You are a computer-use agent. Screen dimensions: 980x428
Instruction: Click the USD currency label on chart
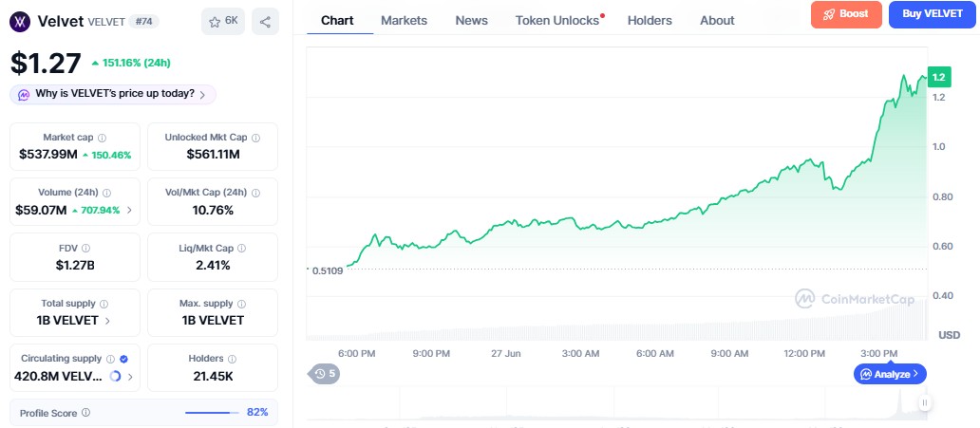950,336
